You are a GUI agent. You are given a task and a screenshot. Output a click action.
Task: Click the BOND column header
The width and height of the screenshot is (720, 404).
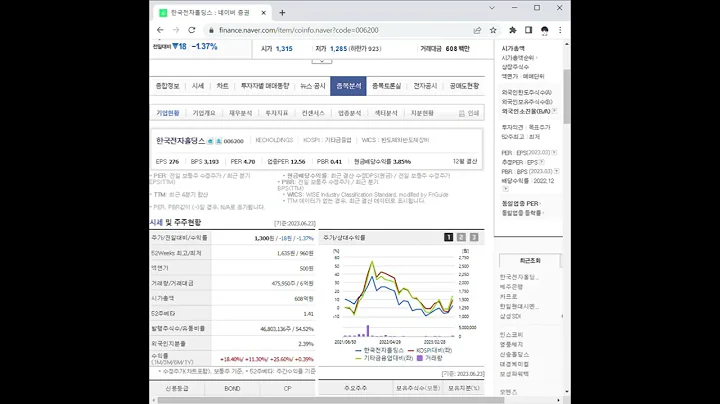[232, 388]
